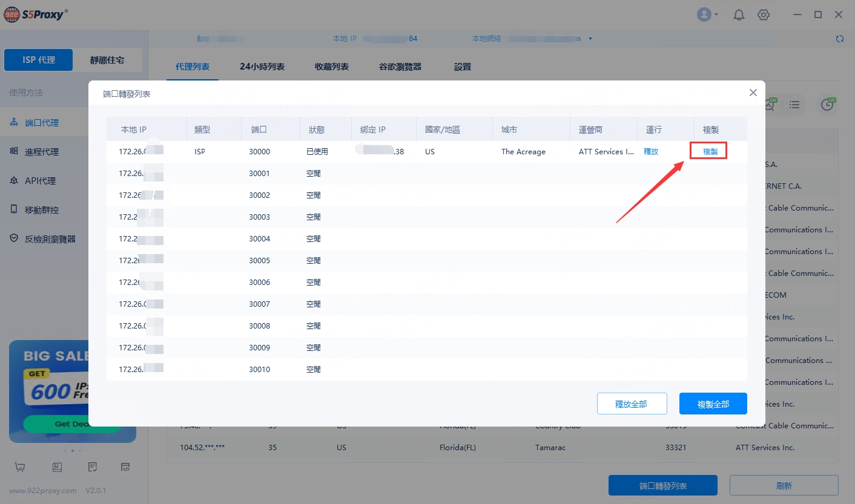The height and width of the screenshot is (504, 855).
Task: Click the list view icon behind dialog
Action: pos(794,105)
